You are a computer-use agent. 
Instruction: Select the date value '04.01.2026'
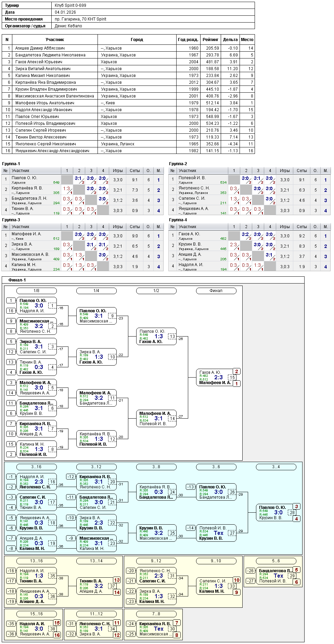click(65, 12)
